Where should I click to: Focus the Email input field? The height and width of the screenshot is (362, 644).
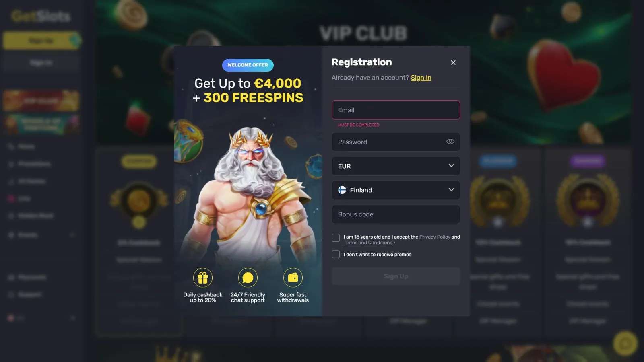tap(396, 110)
